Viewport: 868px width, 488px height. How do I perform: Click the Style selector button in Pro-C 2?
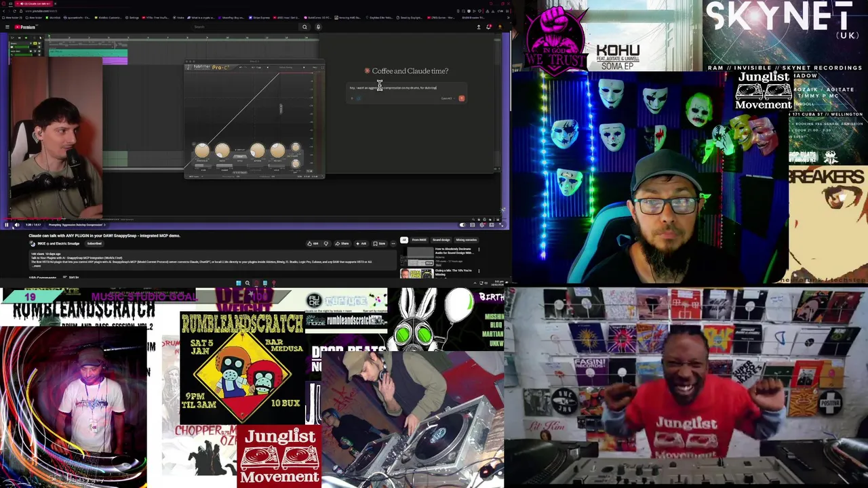click(240, 157)
